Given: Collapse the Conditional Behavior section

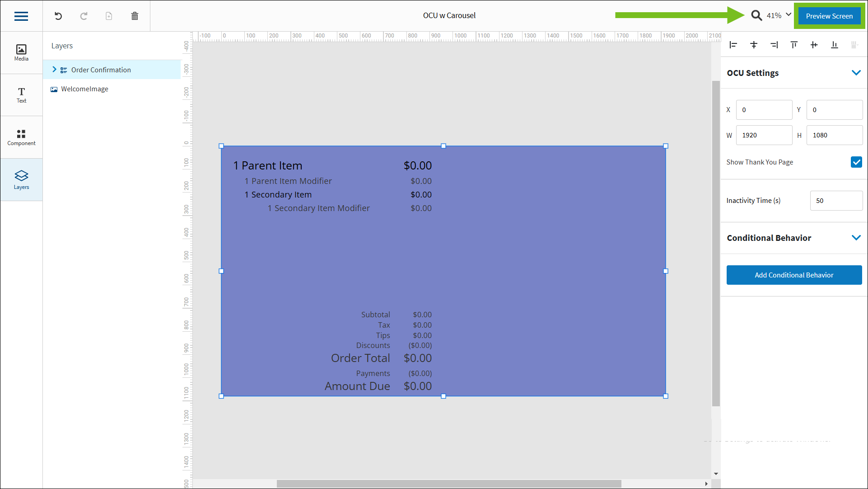Looking at the screenshot, I should coord(857,237).
